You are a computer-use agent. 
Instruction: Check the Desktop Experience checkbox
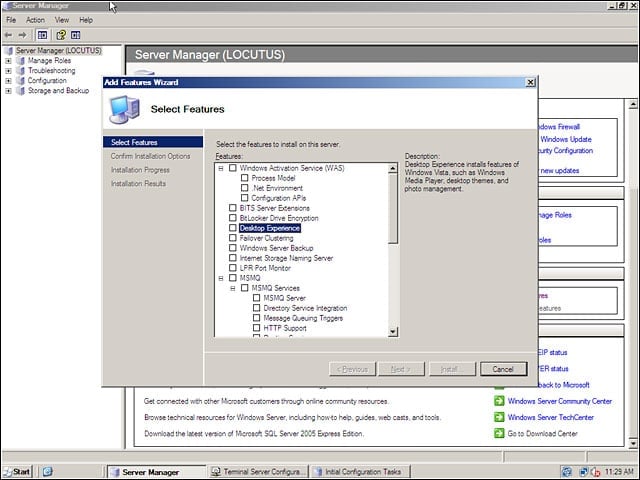point(233,228)
